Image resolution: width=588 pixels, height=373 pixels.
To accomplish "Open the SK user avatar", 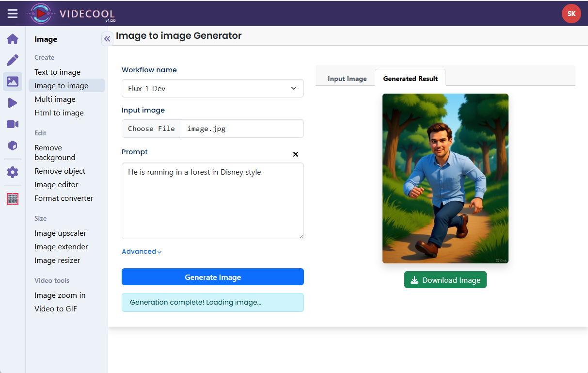I will [571, 14].
